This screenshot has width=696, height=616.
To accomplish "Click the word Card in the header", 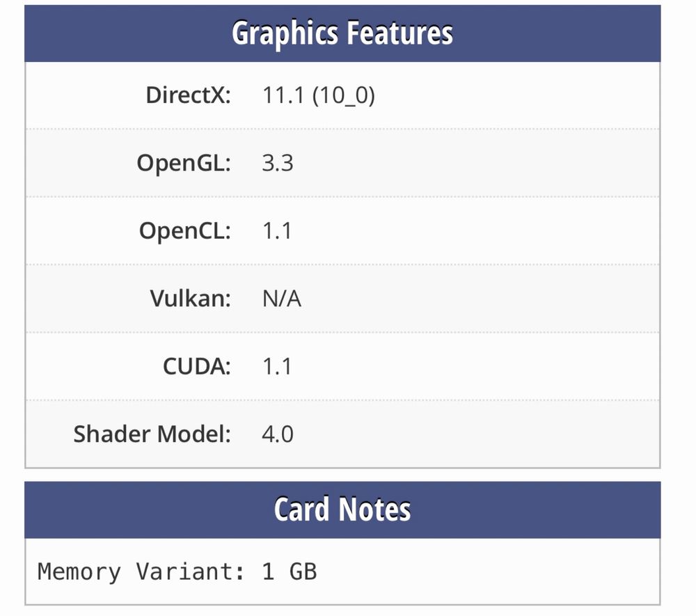I will pos(301,510).
